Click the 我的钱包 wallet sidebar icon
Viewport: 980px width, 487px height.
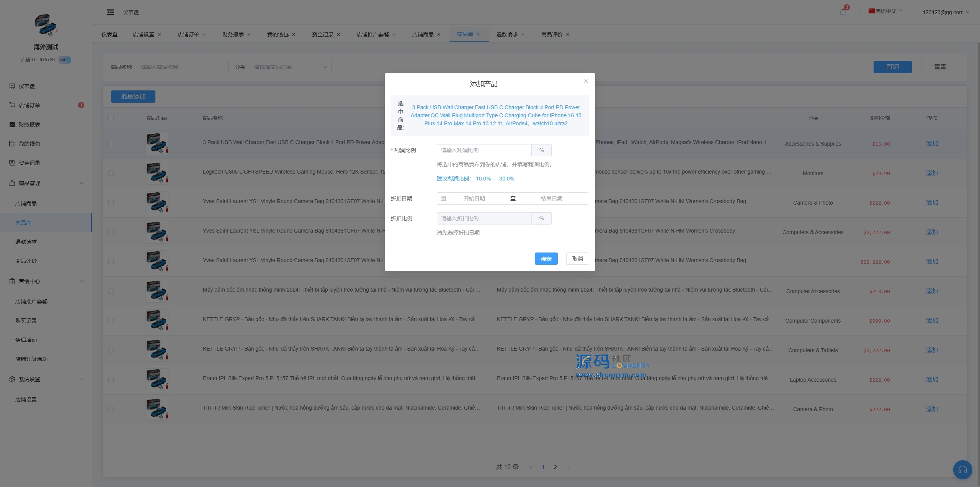coord(12,144)
